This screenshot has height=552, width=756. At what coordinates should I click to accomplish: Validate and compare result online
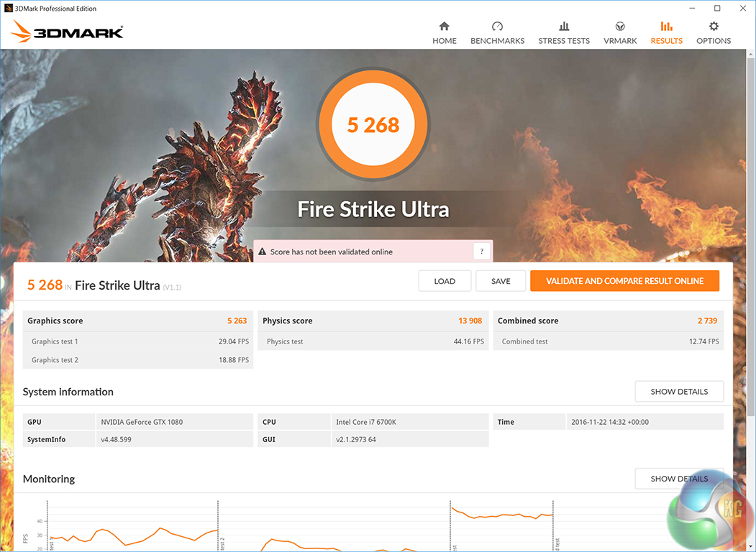click(x=624, y=281)
